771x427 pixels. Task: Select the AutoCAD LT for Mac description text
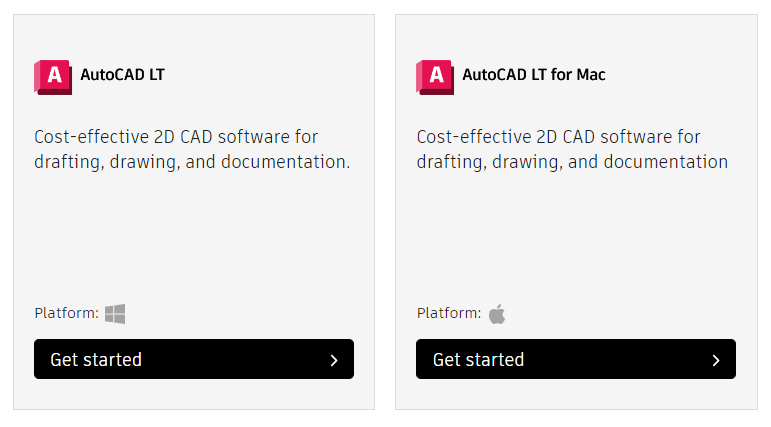point(572,149)
